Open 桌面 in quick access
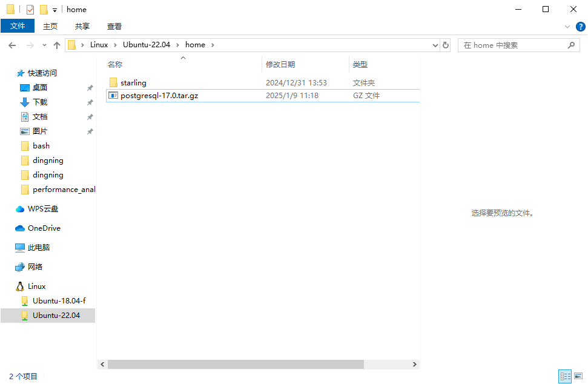Screen dimensions: 588x384 click(x=40, y=88)
